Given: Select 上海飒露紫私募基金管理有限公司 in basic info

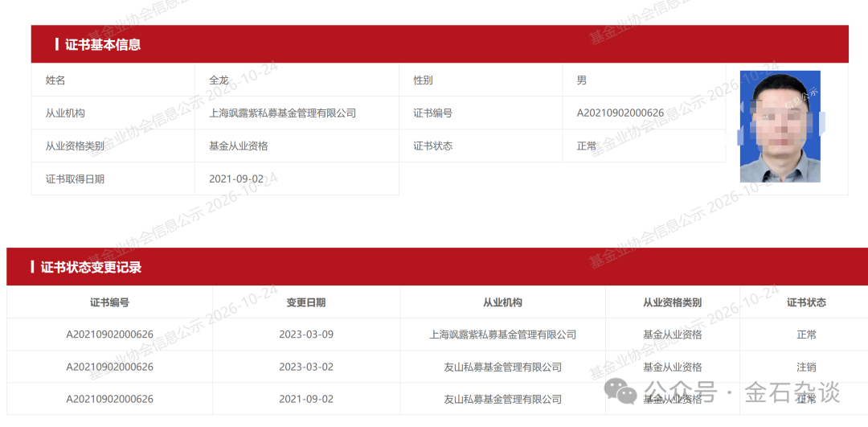Looking at the screenshot, I should coord(282,113).
